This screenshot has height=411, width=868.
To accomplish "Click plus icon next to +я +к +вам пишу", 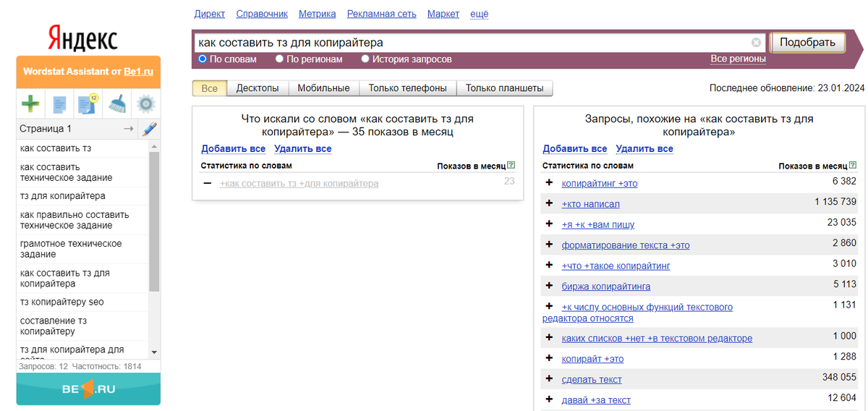I will pos(549,224).
